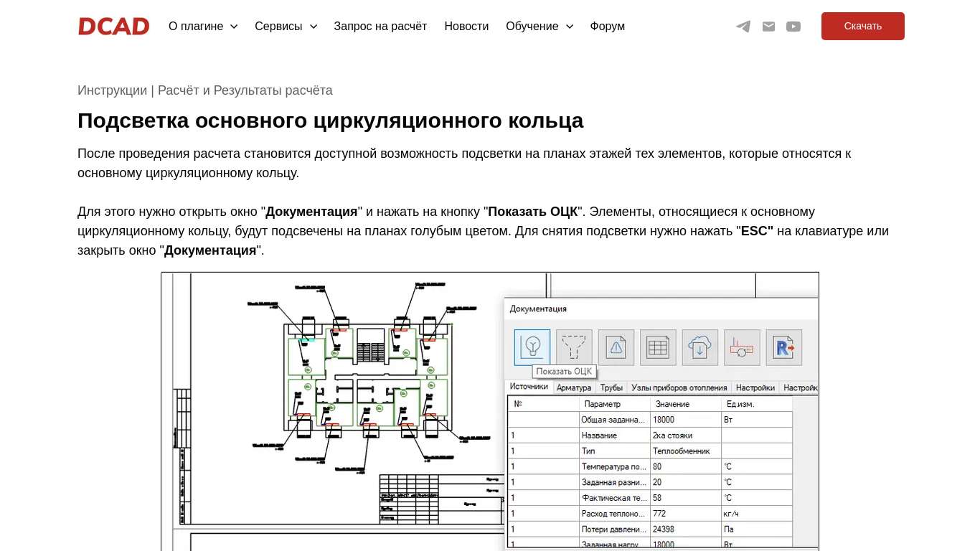Open the "Форум" link

point(608,27)
